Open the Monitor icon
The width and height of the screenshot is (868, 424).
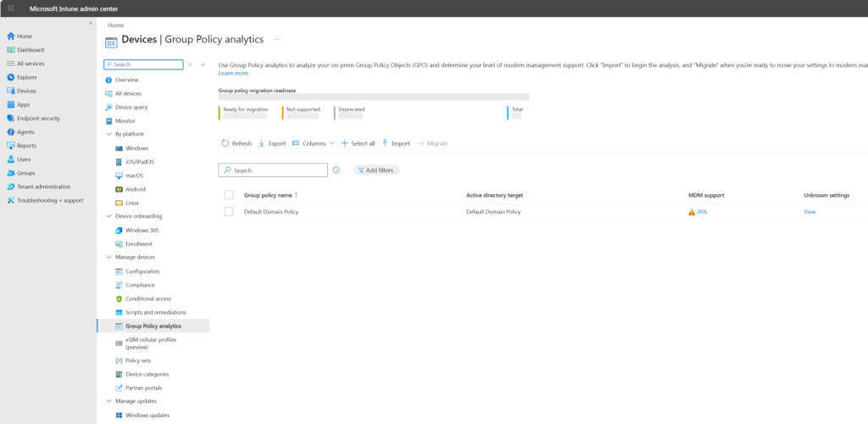tap(108, 120)
